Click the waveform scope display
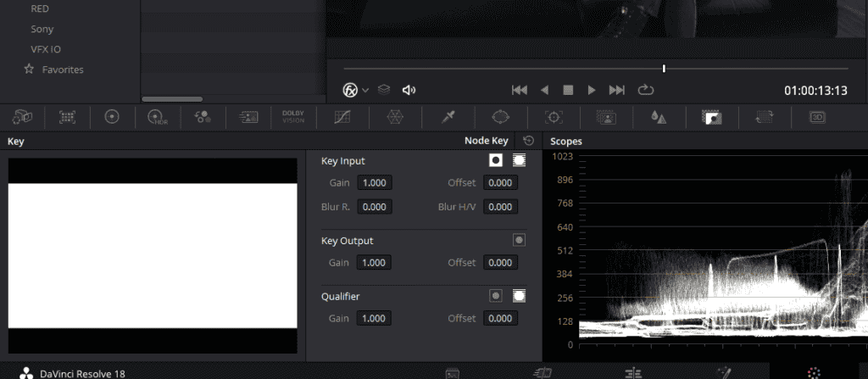Screen dimensions: 868x379 (723, 250)
